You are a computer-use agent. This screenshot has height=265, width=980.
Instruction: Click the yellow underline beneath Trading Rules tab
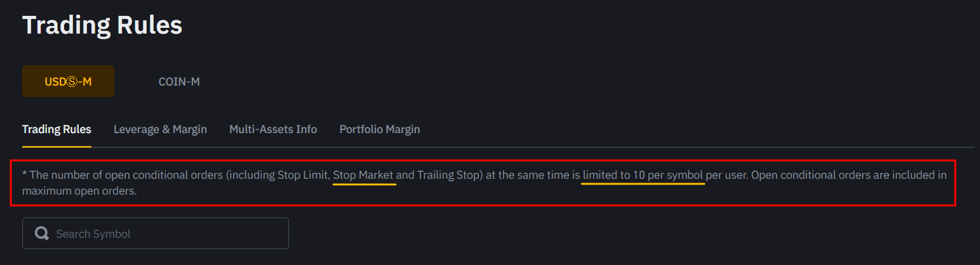click(x=57, y=146)
